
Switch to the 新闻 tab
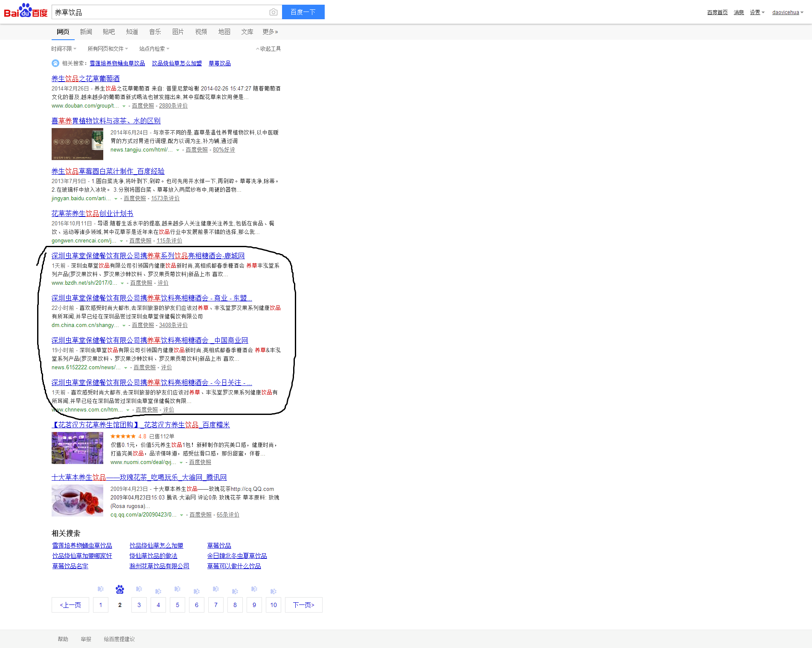pos(86,32)
